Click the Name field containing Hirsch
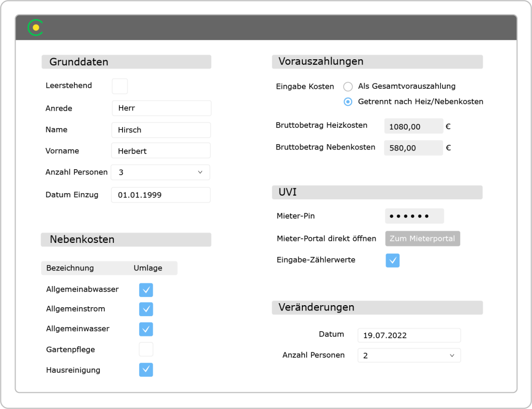Image resolution: width=532 pixels, height=409 pixels. [x=161, y=130]
